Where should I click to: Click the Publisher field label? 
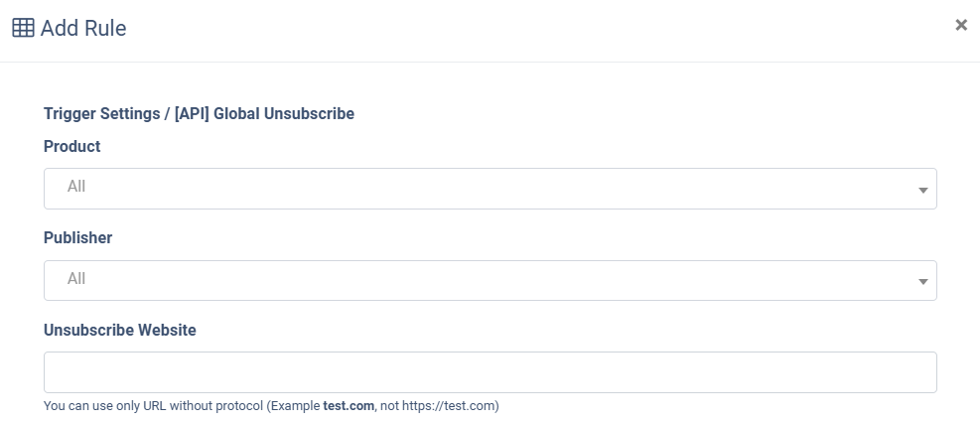coord(77,238)
